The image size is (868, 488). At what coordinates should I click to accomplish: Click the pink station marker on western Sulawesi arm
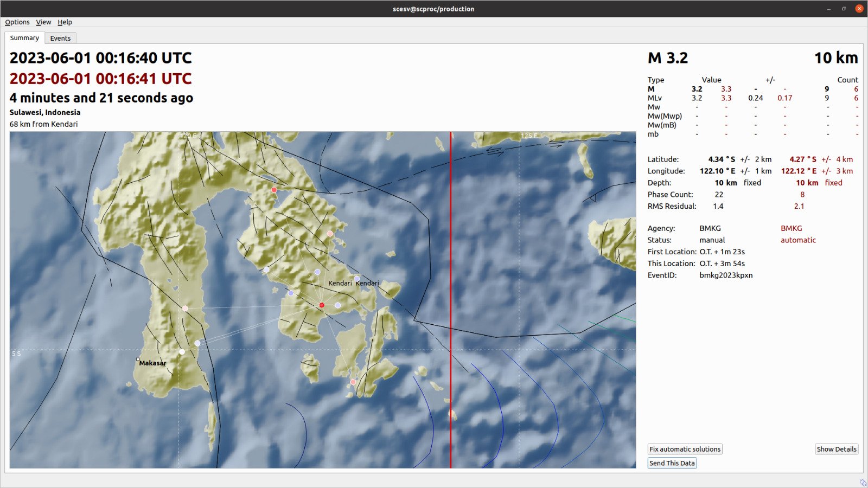[186, 309]
